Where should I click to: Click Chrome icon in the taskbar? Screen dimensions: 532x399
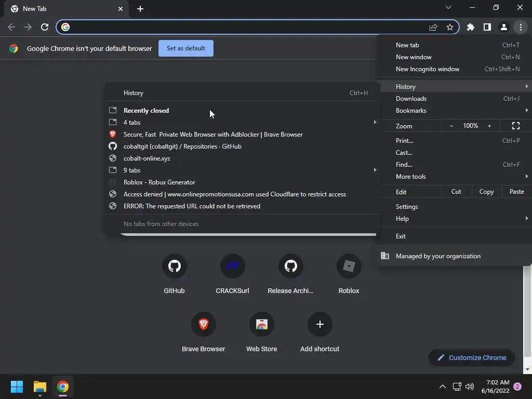click(63, 387)
